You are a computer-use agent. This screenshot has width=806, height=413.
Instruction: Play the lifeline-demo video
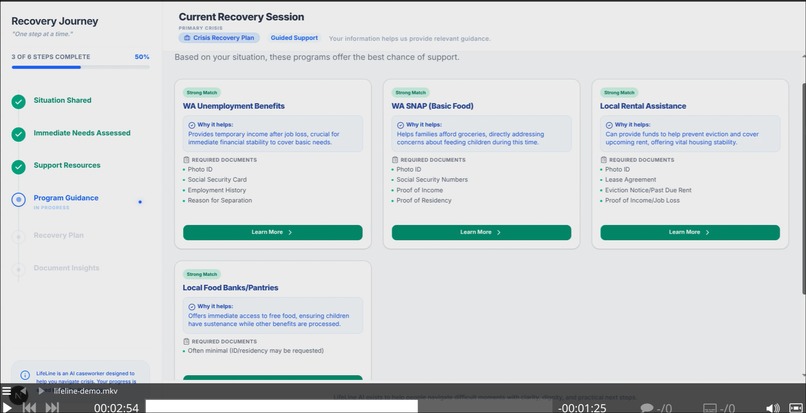[7, 408]
